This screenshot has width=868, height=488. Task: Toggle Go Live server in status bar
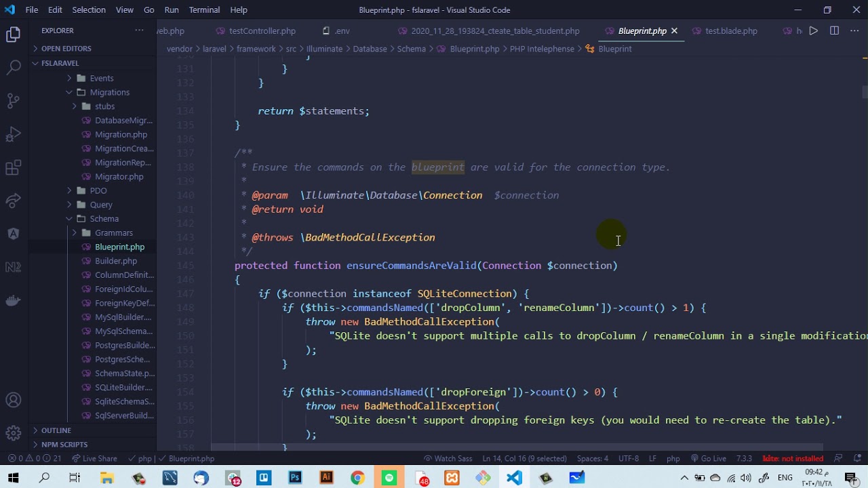(x=709, y=458)
